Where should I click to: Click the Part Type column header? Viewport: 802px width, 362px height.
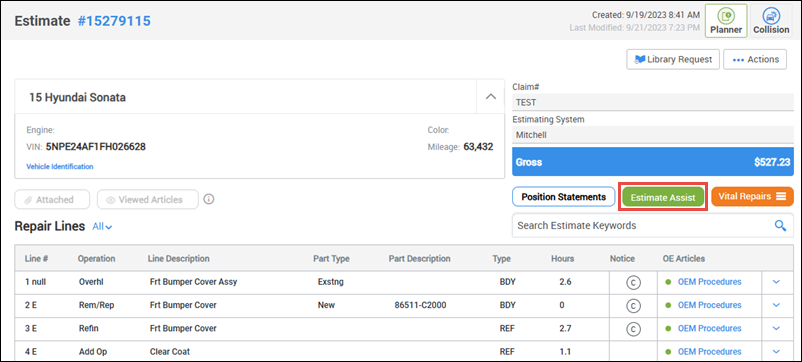pyautogui.click(x=331, y=259)
